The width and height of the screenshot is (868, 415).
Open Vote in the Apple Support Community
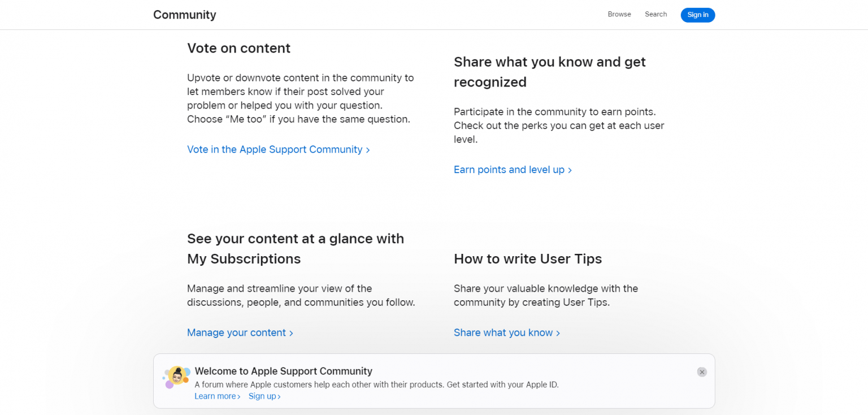[x=275, y=149]
